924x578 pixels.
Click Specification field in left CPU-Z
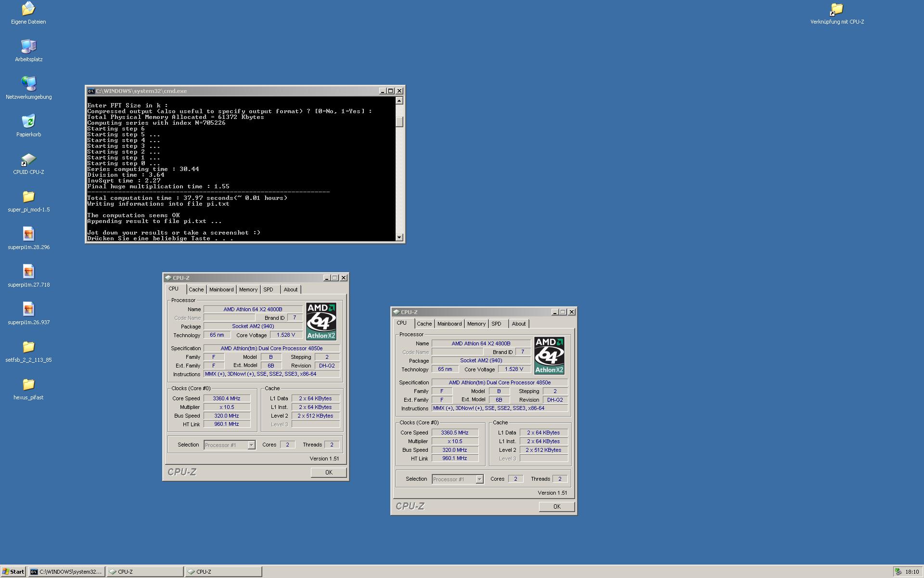click(x=271, y=348)
